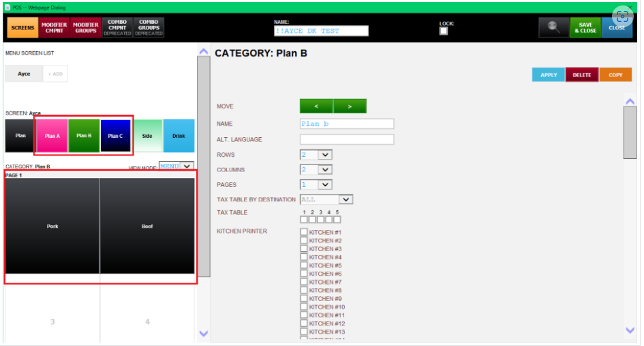
Task: Click the red DELETE button
Action: (x=581, y=75)
